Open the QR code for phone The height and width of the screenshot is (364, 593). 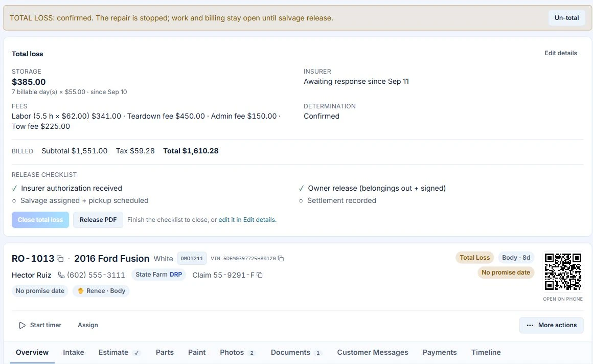[563, 271]
